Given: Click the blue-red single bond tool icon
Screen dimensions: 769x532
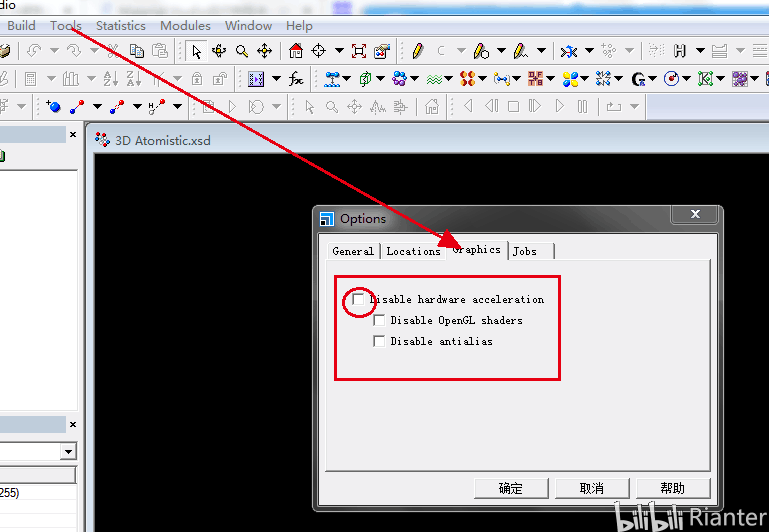Looking at the screenshot, I should 77,106.
